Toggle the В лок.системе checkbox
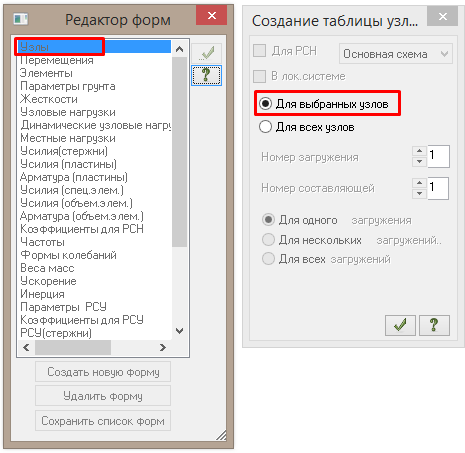Screen dimensions: 465x453 coord(259,76)
